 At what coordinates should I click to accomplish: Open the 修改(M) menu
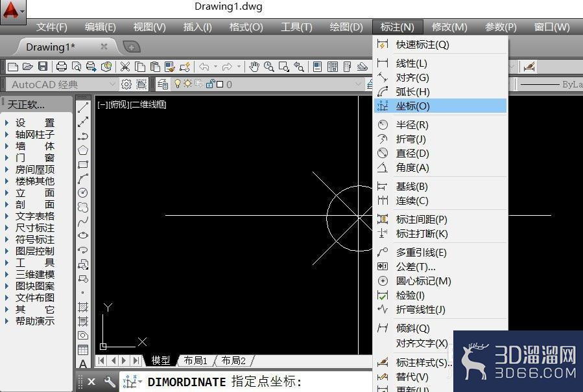coord(449,27)
